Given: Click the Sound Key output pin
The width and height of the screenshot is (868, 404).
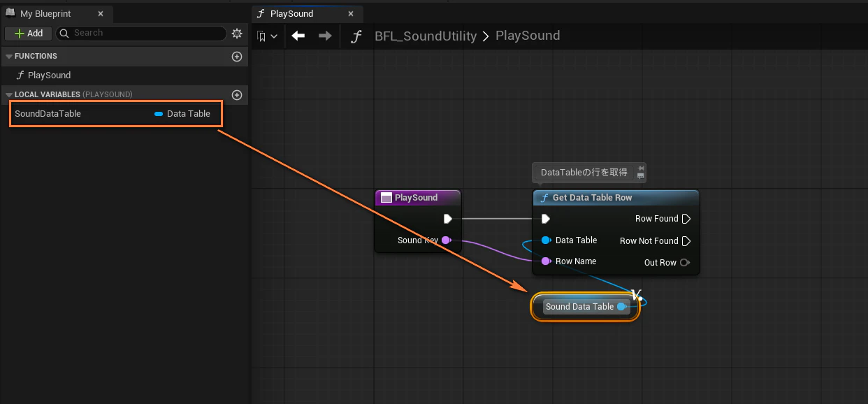Looking at the screenshot, I should coord(446,240).
